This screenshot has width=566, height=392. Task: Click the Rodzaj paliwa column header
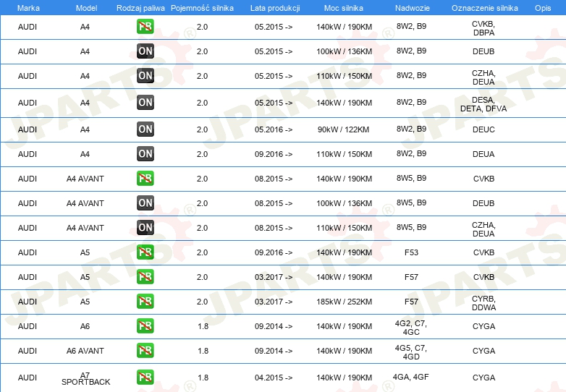click(140, 8)
